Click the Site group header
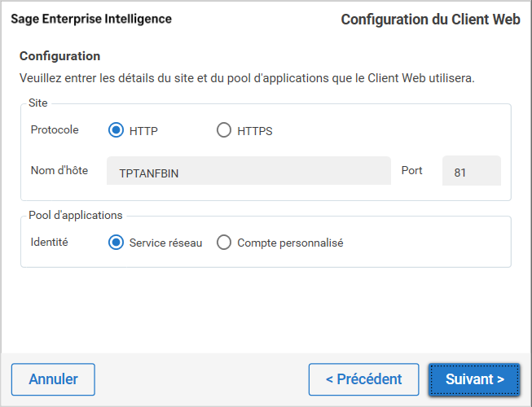This screenshot has width=532, height=407. coord(37,104)
